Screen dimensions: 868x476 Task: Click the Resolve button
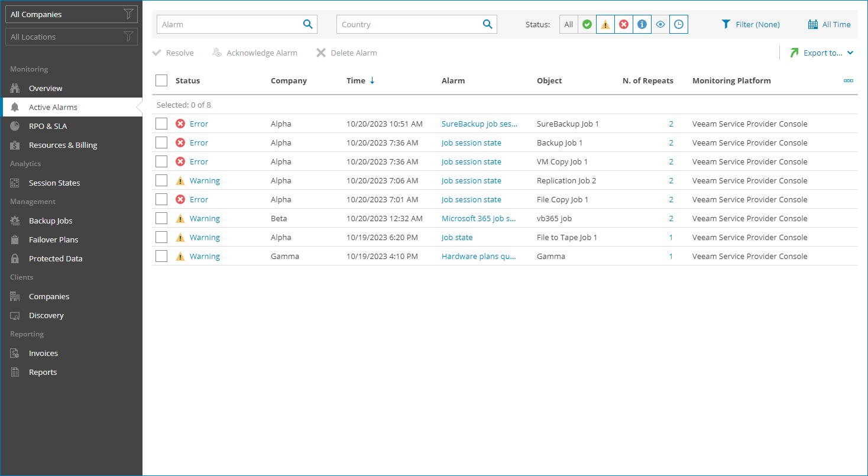pyautogui.click(x=173, y=53)
